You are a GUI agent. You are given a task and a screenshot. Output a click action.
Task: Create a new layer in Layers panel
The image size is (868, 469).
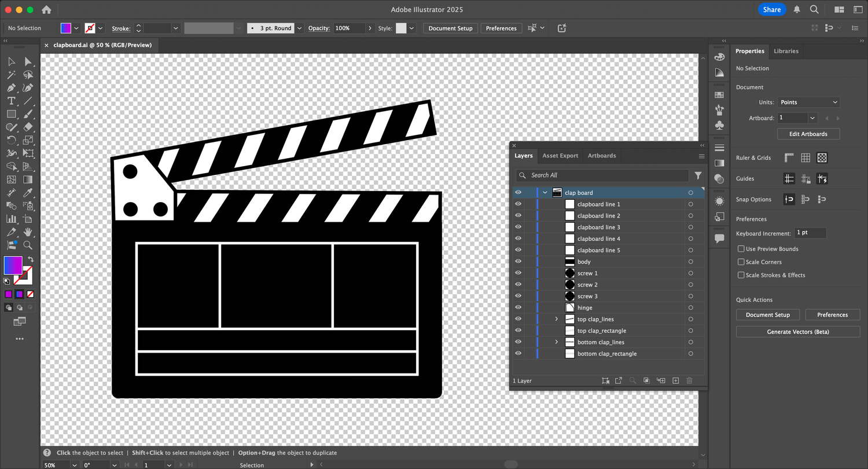(x=675, y=380)
